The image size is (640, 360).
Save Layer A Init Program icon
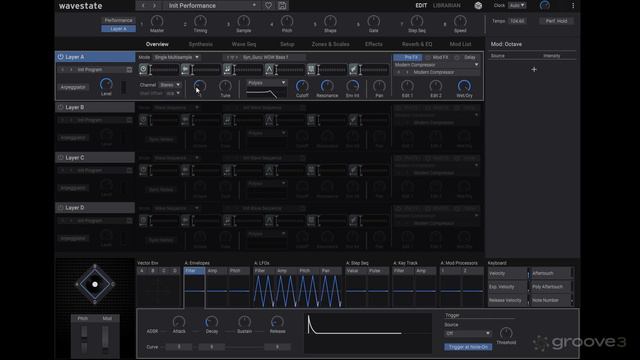click(129, 70)
